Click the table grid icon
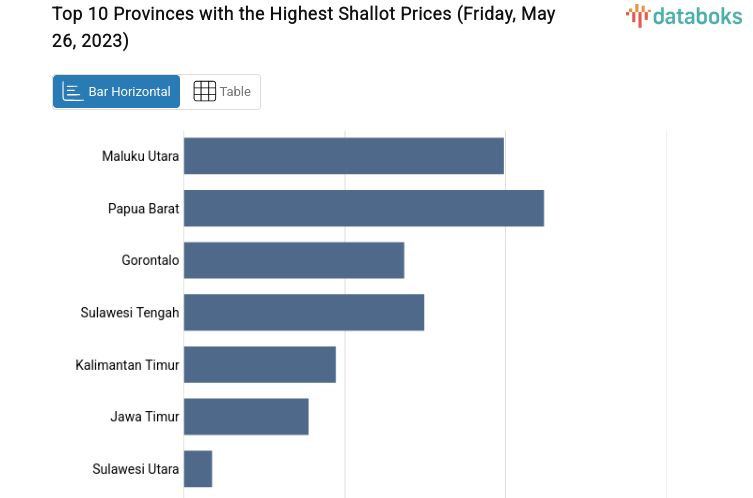 [x=204, y=92]
